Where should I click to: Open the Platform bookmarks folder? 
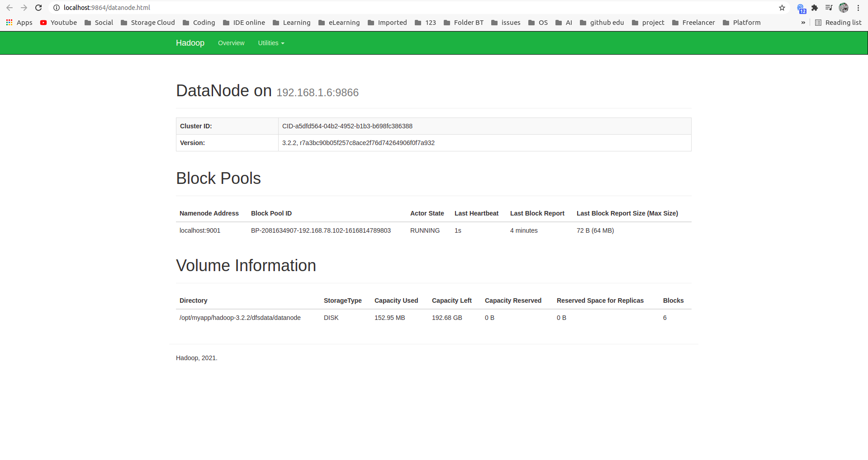pos(741,23)
